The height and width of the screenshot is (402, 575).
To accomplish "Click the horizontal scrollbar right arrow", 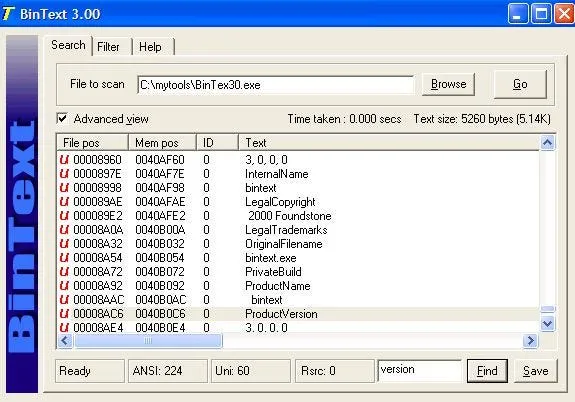I will coord(530,341).
